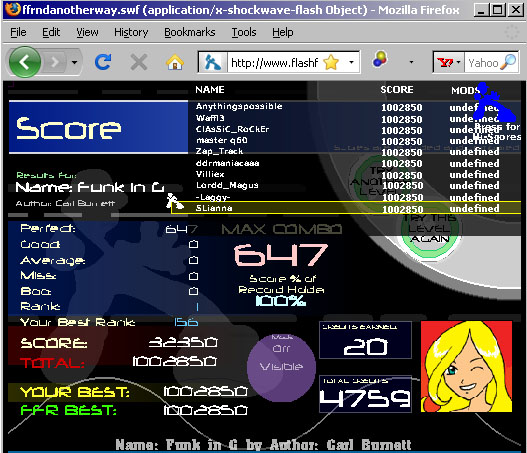Screen dimensions: 527x453
Task: Click the bookmark star in address bar
Action: coord(331,62)
